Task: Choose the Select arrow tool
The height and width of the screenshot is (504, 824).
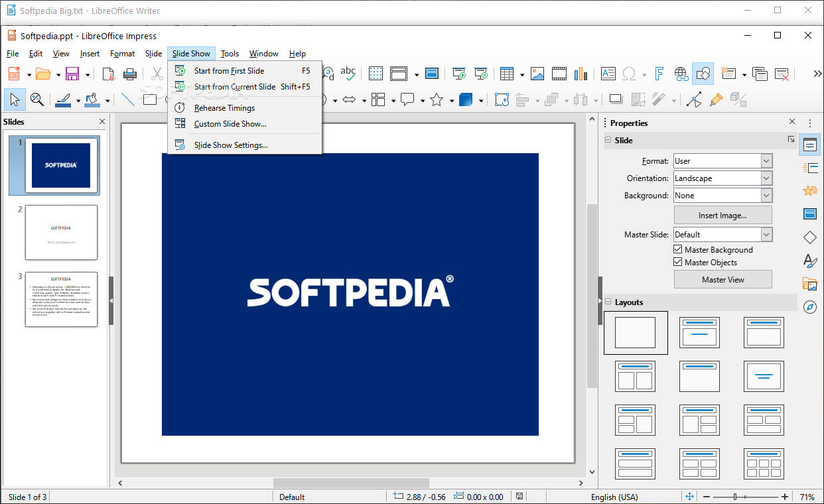Action: coord(15,99)
